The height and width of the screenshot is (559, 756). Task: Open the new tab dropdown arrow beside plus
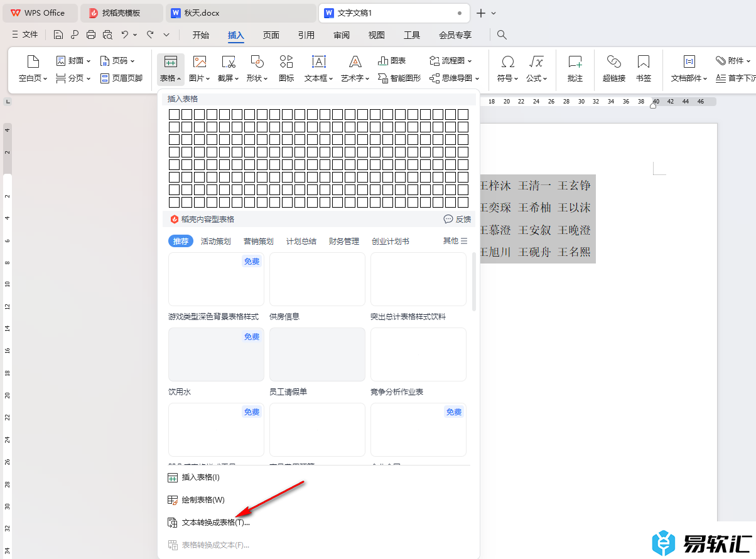(x=494, y=13)
